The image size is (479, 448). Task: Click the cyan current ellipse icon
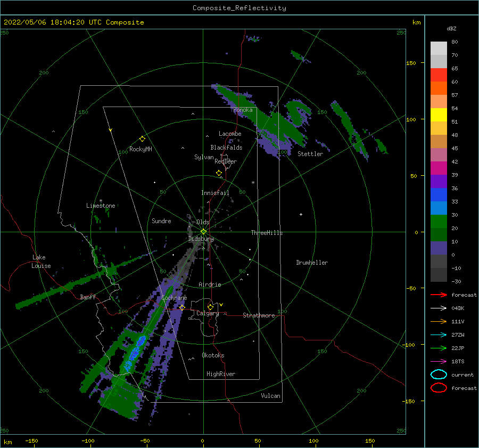click(x=439, y=374)
